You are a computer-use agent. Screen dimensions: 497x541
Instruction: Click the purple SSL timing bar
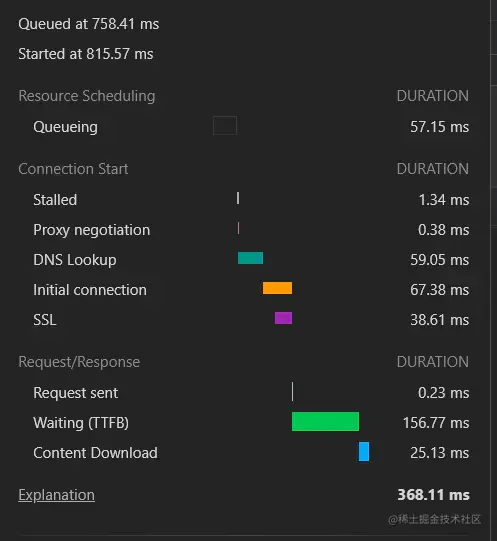283,318
